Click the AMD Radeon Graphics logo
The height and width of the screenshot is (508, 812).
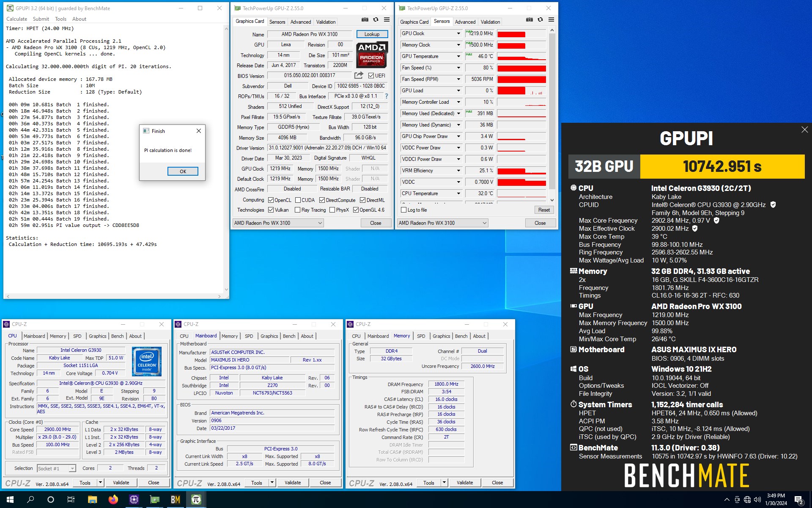click(x=372, y=55)
